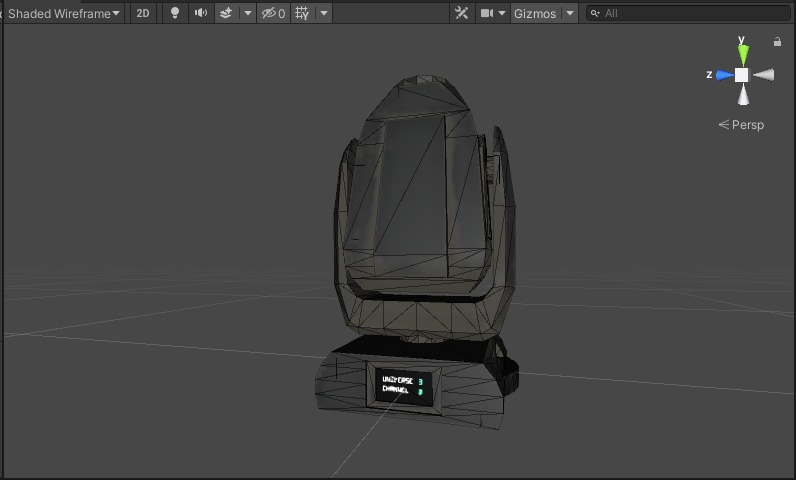Select the fixture's UNIVERSE CHANNEL display screen
Image resolution: width=796 pixels, height=480 pixels.
pyautogui.click(x=403, y=387)
